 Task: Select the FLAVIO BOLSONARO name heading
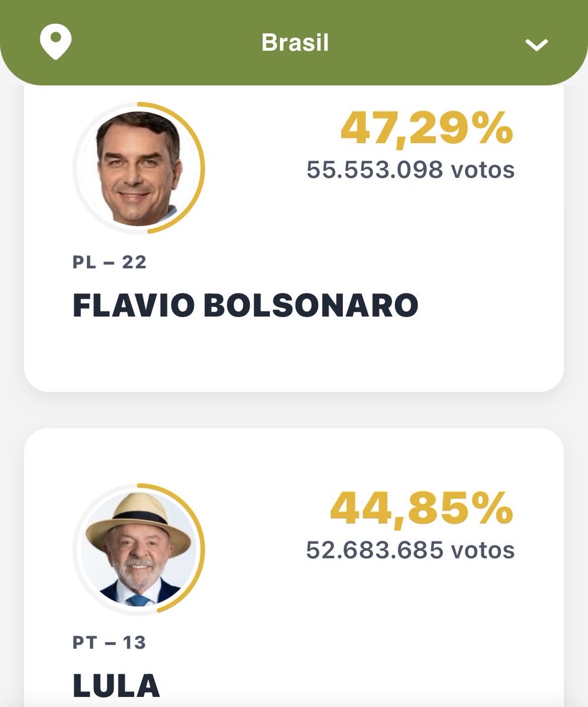[x=245, y=305]
